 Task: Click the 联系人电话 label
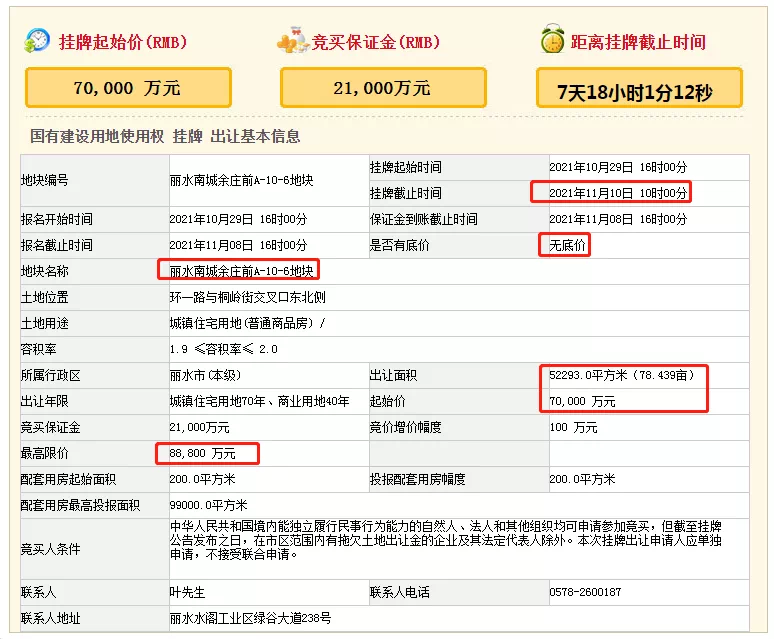pos(399,592)
